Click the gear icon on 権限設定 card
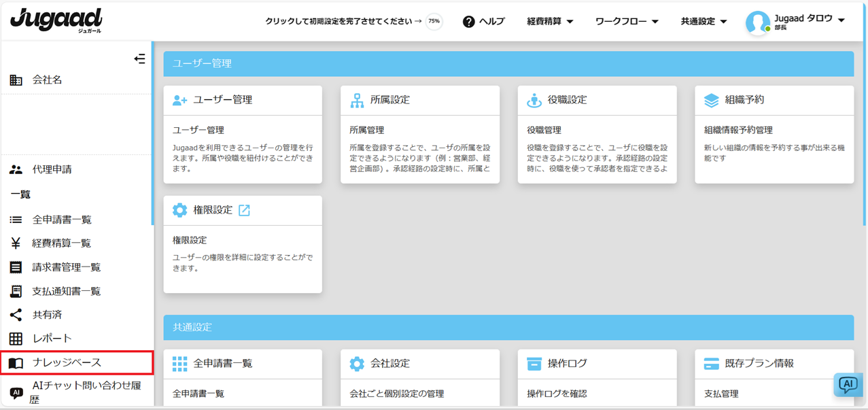Screen dimensions: 868x410 [179, 210]
